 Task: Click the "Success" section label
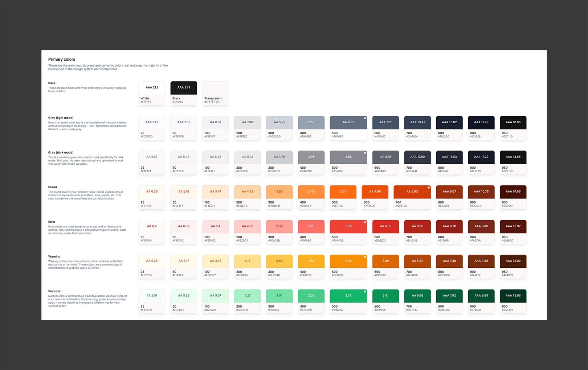click(54, 291)
